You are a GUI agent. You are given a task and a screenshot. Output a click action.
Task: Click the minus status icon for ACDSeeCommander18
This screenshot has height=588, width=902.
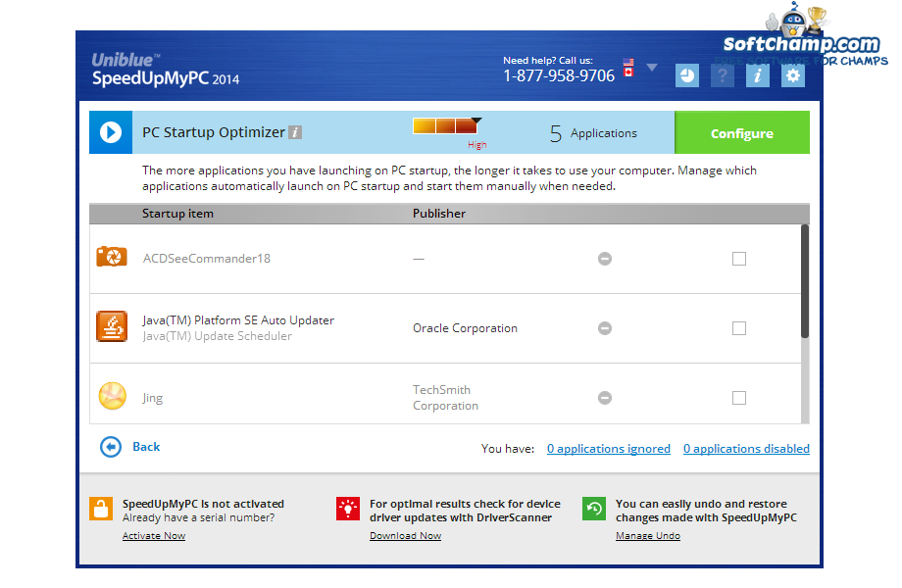pos(605,259)
